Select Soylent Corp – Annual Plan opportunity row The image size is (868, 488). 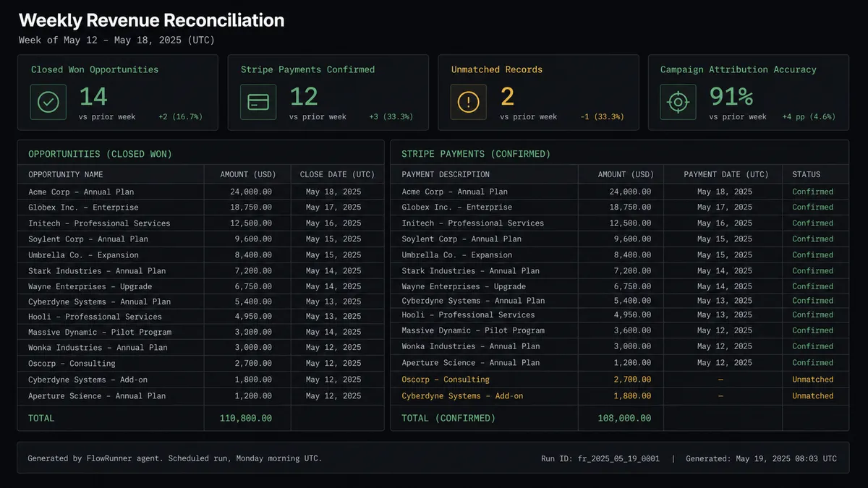[x=200, y=239]
